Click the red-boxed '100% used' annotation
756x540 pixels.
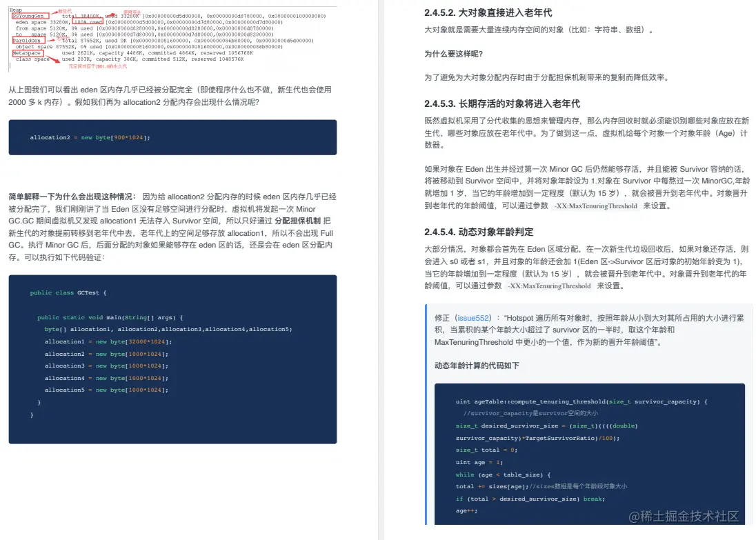tap(88, 22)
